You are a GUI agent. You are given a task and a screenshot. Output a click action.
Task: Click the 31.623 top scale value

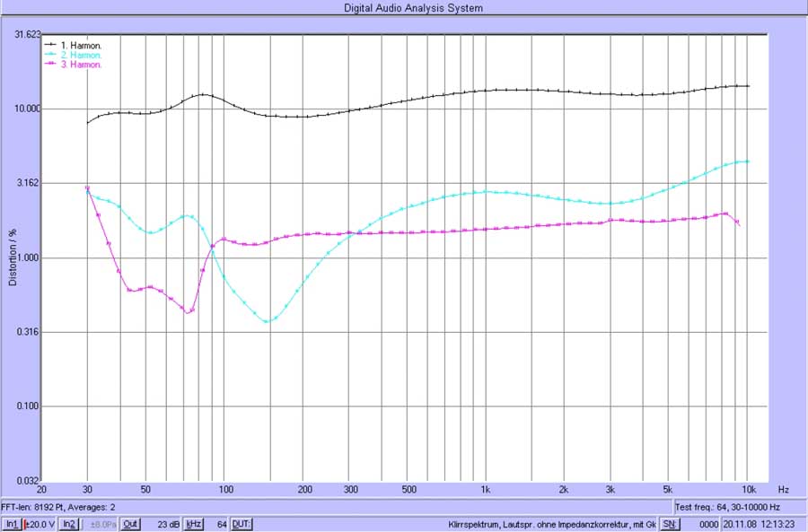tap(21, 34)
